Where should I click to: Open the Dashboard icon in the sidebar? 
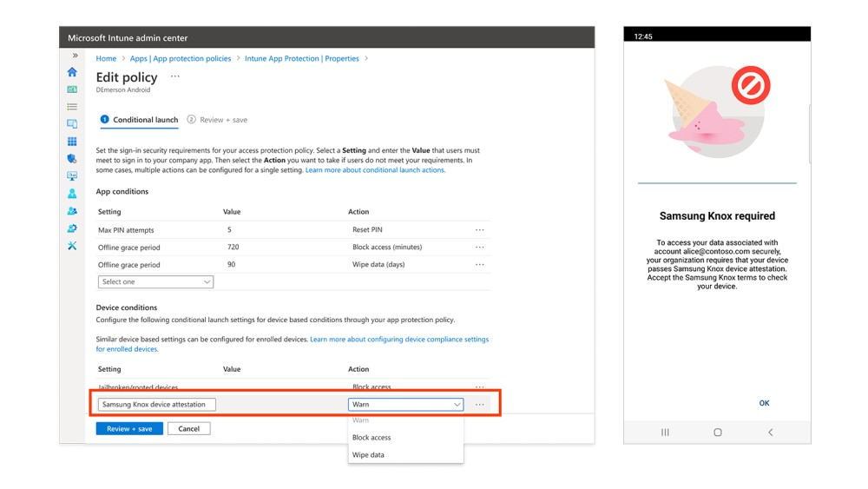coord(72,89)
